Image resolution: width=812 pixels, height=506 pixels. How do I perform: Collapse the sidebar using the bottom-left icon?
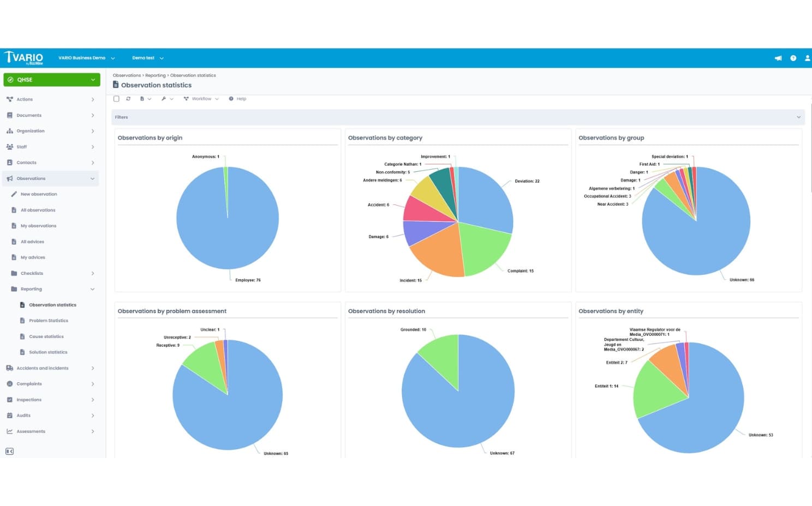(x=9, y=451)
